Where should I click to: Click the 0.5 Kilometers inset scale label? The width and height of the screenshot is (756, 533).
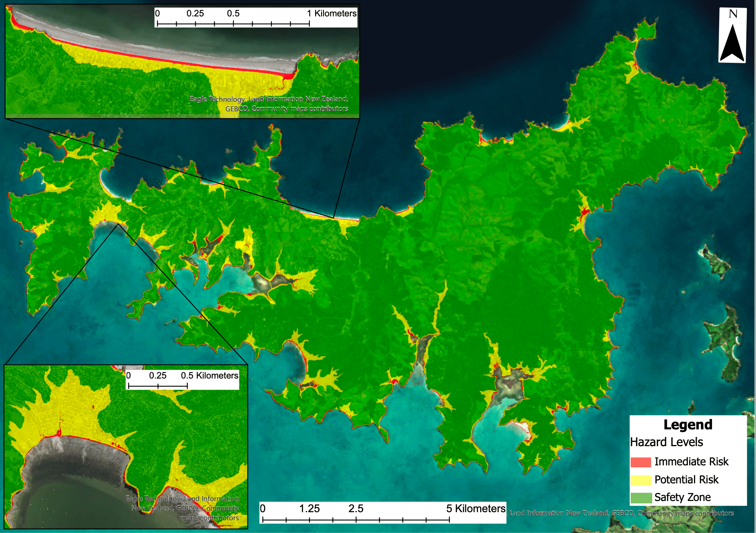[209, 376]
